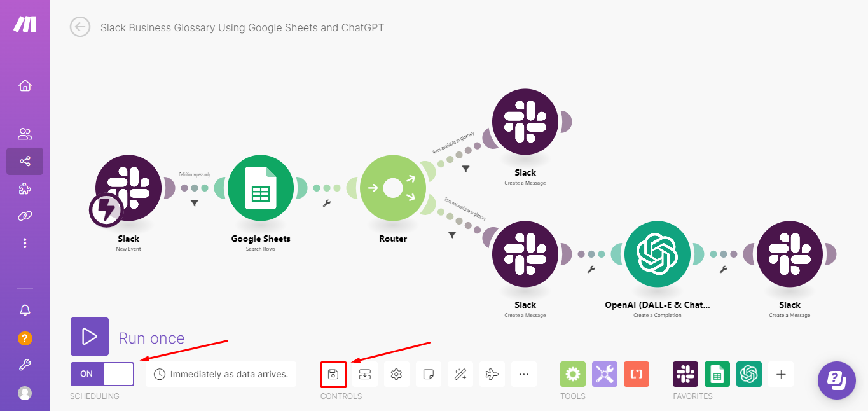Image resolution: width=868 pixels, height=411 pixels.
Task: Open the Team people icon in sidebar
Action: coord(25,134)
